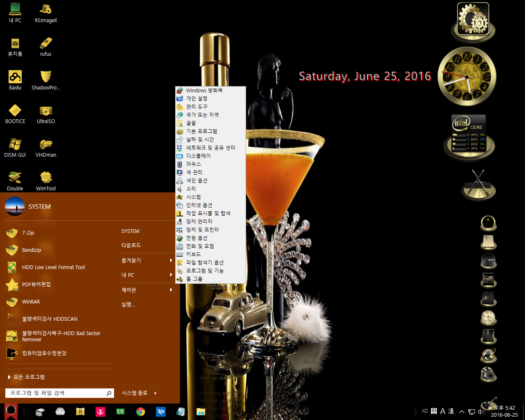Launch the rufus desktop icon
This screenshot has width=525, height=420.
pyautogui.click(x=46, y=46)
